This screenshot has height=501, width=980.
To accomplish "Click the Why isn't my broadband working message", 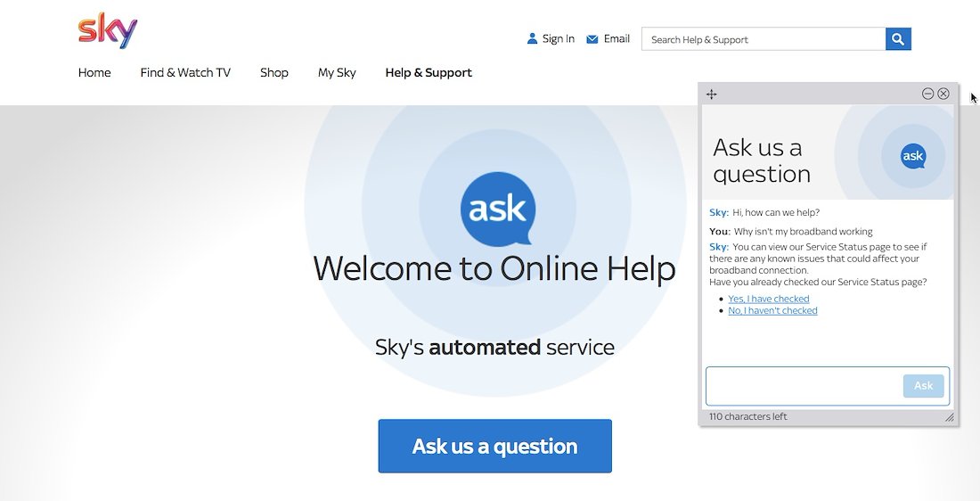I will coord(803,232).
